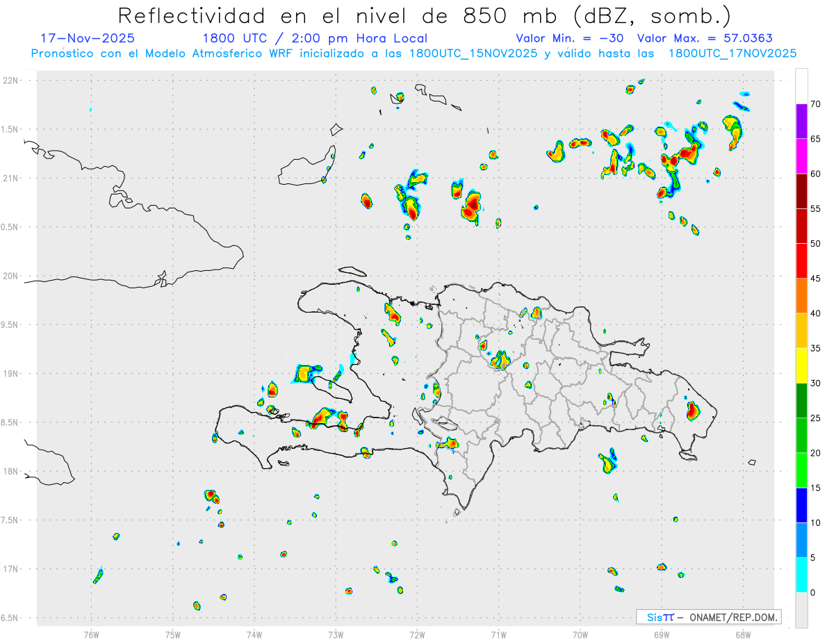Click the '76W' longitude label

tap(91, 634)
